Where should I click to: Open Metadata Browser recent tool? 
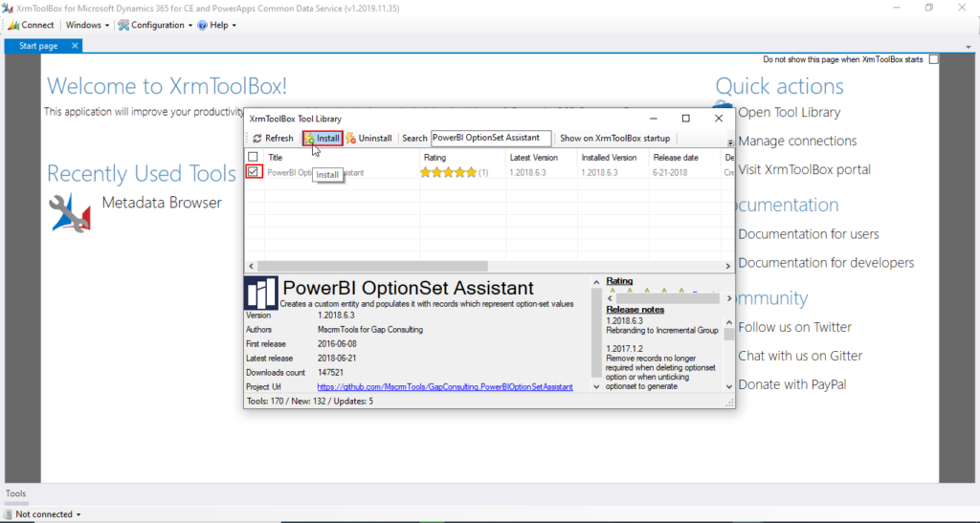pos(162,203)
